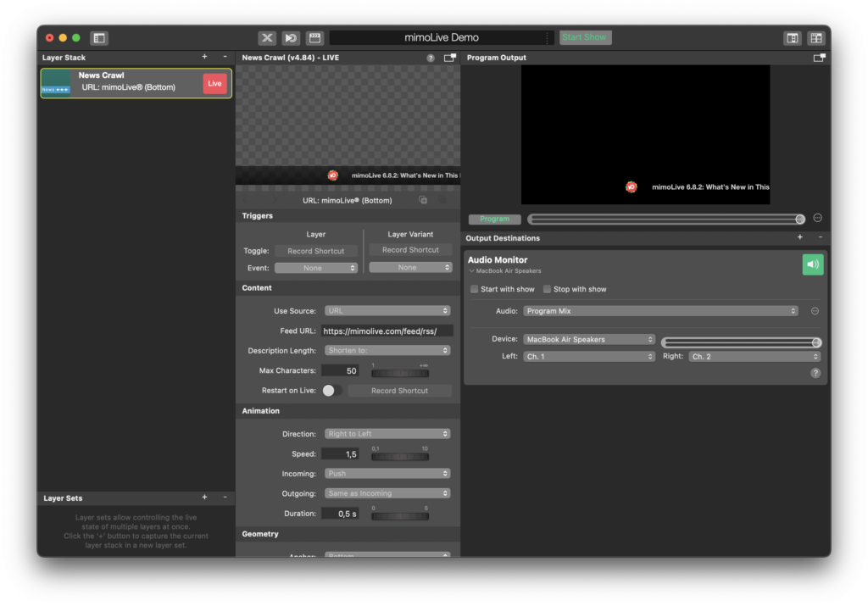Open Layer Variant Event dropdown
The image size is (868, 606).
pyautogui.click(x=410, y=267)
